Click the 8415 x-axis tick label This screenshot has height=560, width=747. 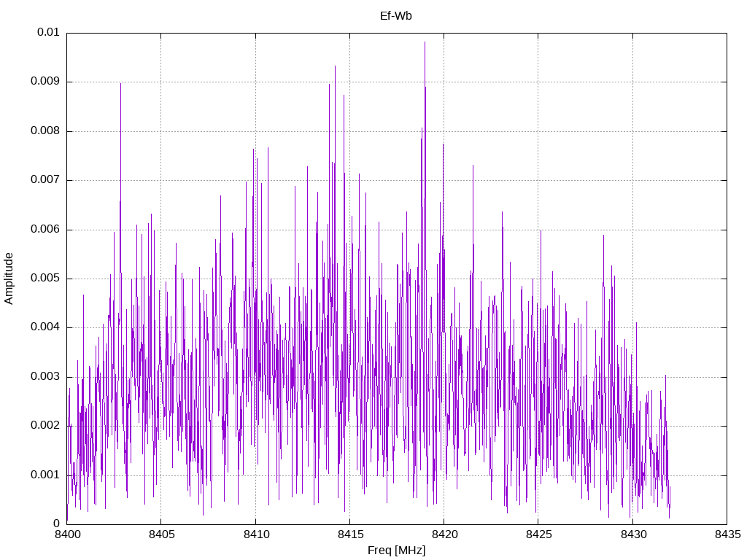(x=350, y=534)
